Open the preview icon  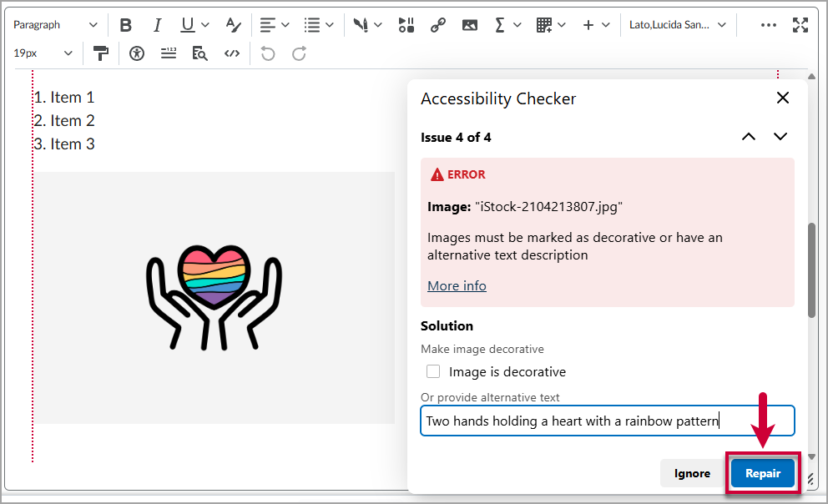(200, 53)
